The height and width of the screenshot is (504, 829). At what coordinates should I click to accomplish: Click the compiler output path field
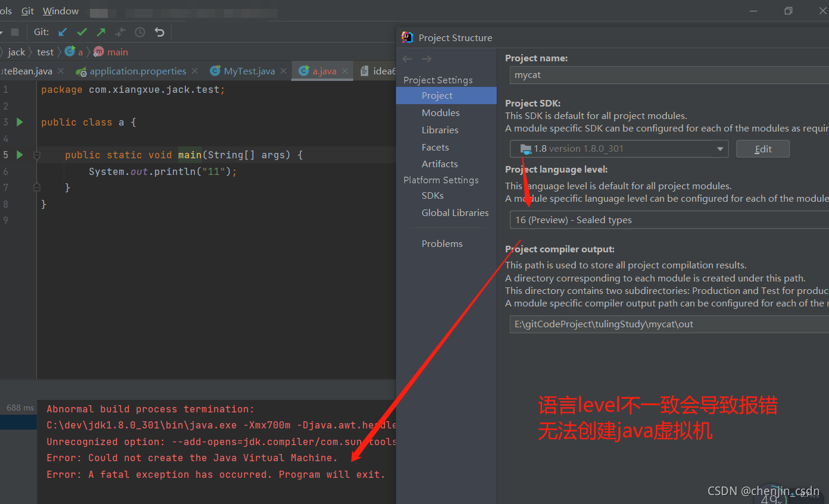669,324
